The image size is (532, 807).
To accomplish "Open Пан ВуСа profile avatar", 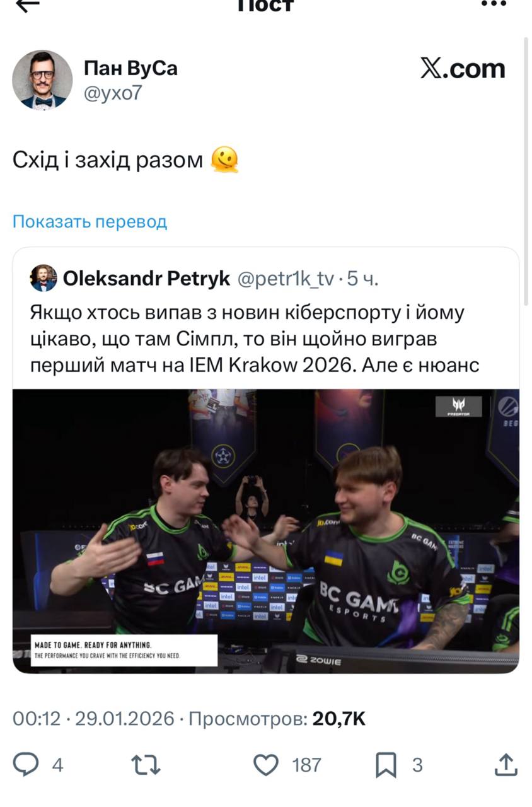I will pyautogui.click(x=42, y=80).
